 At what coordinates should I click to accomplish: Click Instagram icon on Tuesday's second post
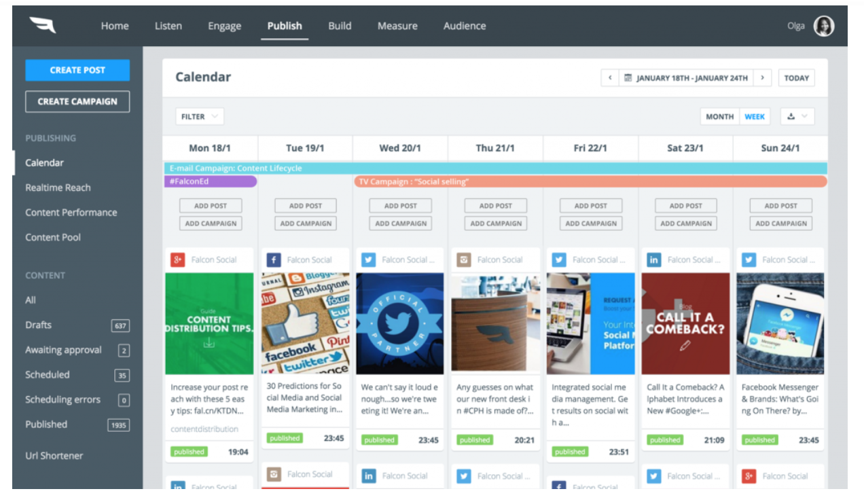click(274, 474)
